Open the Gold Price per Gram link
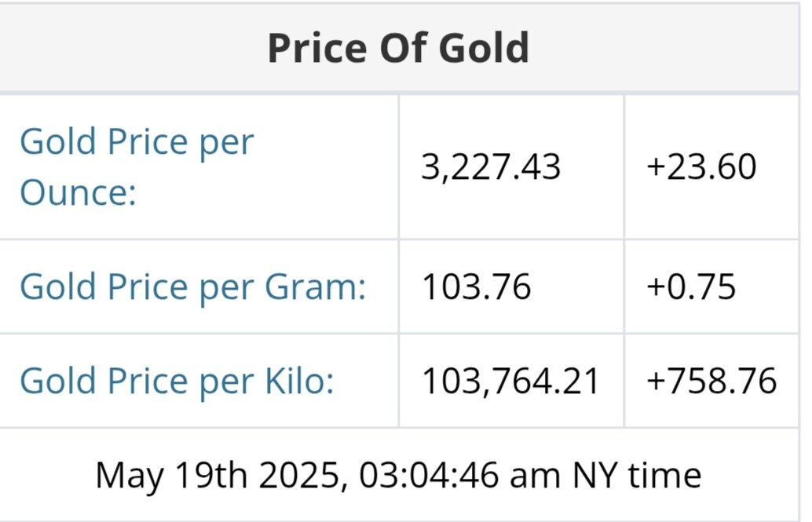Viewport: 812px width, 522px height. point(192,287)
